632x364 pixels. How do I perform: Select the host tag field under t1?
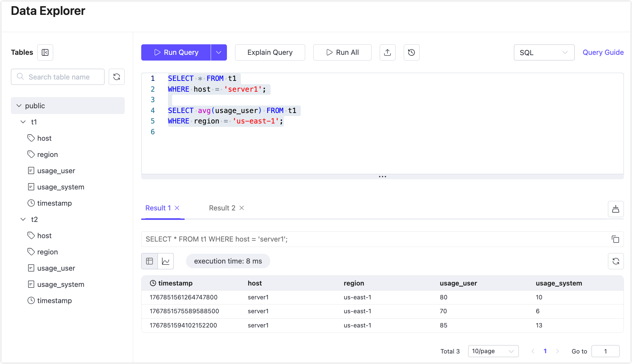click(x=44, y=138)
